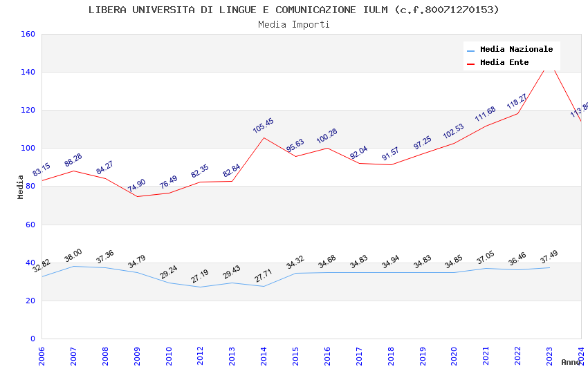588x380 pixels.
Task: Click the 118.27 data label
Action: click(x=517, y=102)
